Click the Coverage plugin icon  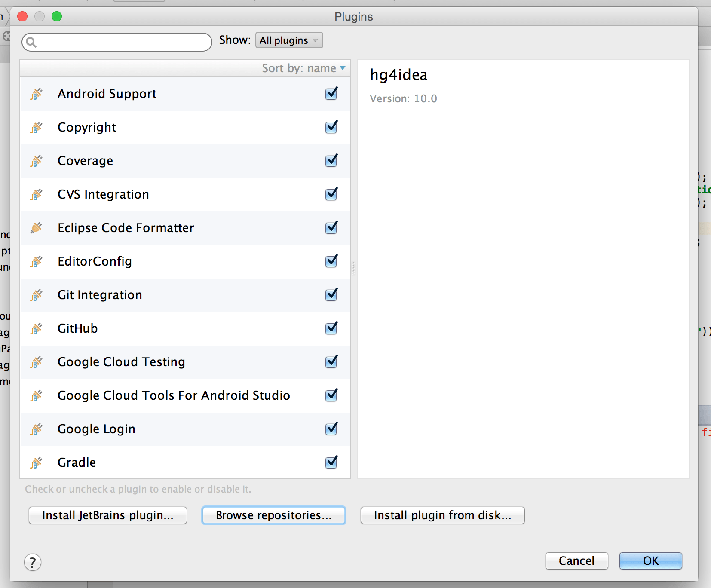(37, 161)
